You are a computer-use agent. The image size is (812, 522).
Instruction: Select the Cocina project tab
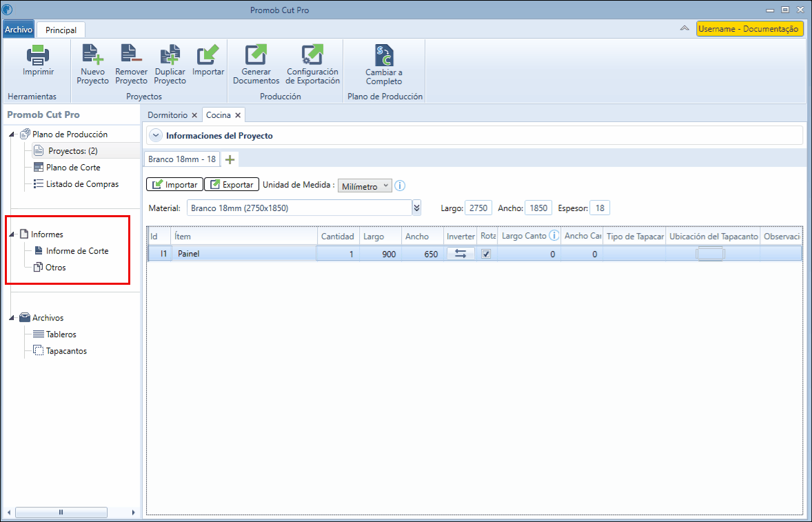[219, 115]
